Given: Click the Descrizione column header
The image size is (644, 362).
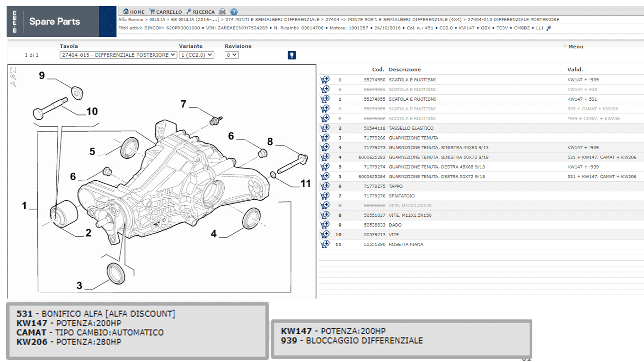Looking at the screenshot, I should pos(405,70).
